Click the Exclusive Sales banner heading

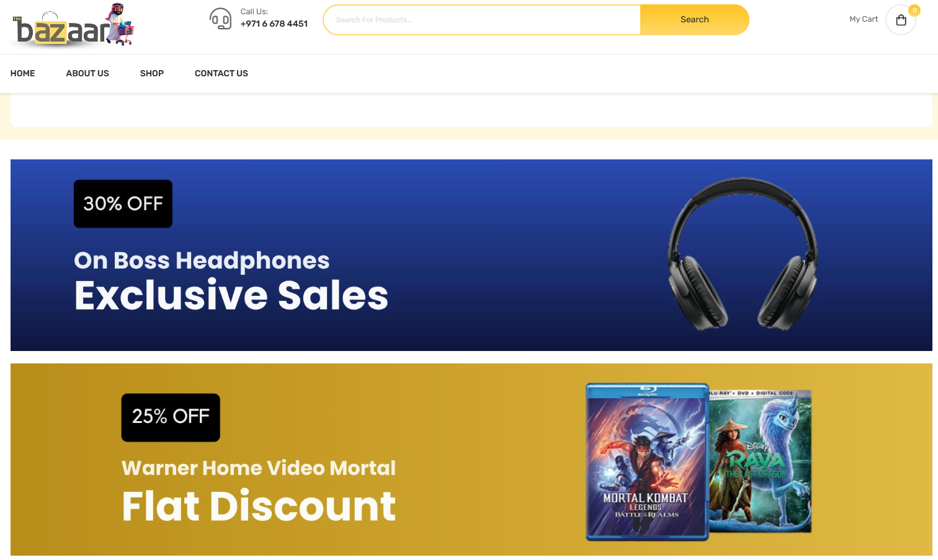(x=231, y=295)
